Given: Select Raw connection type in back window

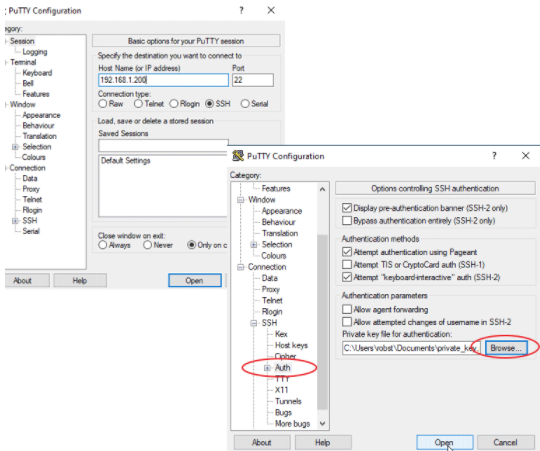Looking at the screenshot, I should [x=103, y=104].
